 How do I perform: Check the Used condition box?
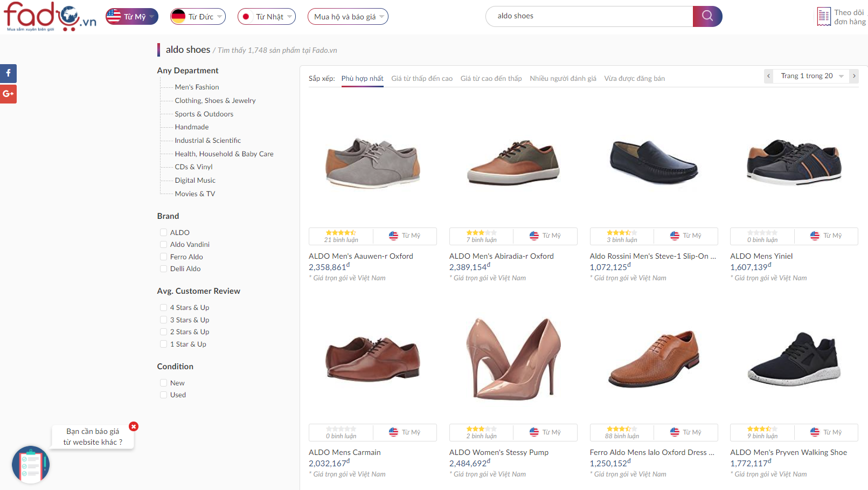pos(163,395)
